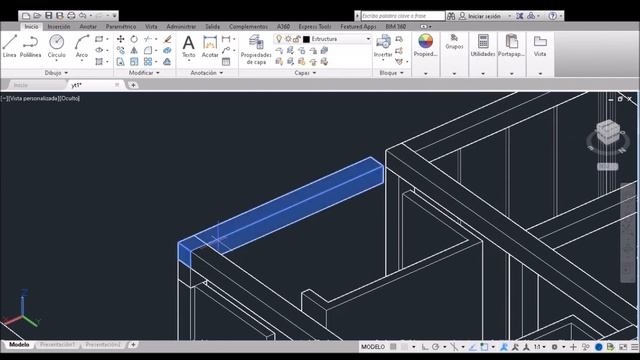Open the Help question mark button

click(x=552, y=16)
